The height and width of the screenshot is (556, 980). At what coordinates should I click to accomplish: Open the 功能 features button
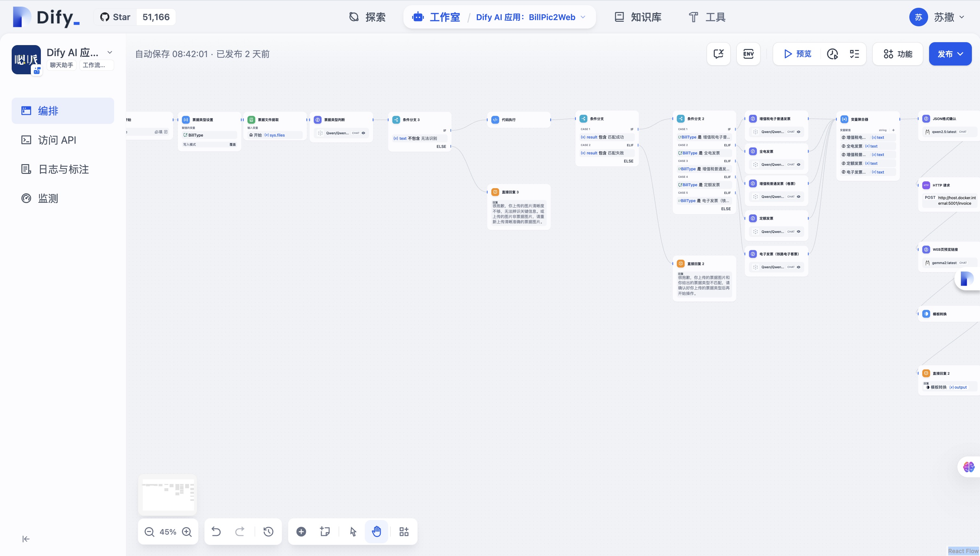[898, 54]
